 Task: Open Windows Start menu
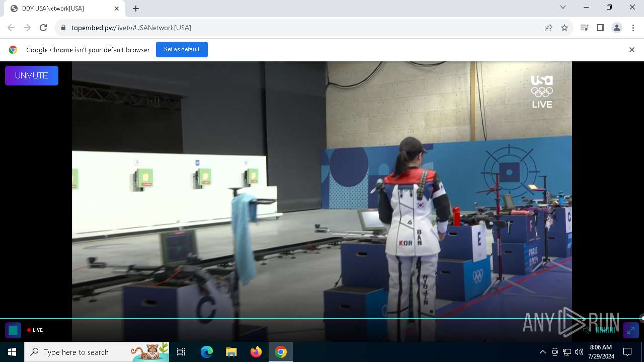(12, 352)
